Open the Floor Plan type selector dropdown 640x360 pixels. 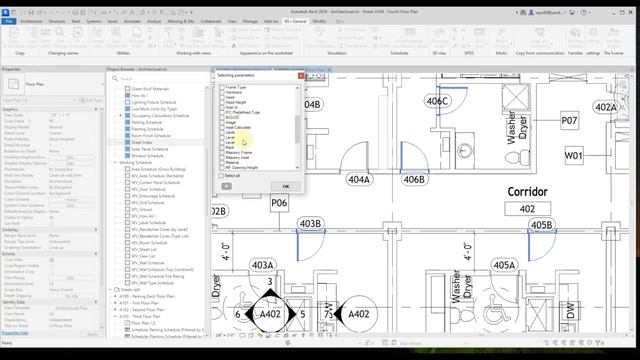[102, 84]
